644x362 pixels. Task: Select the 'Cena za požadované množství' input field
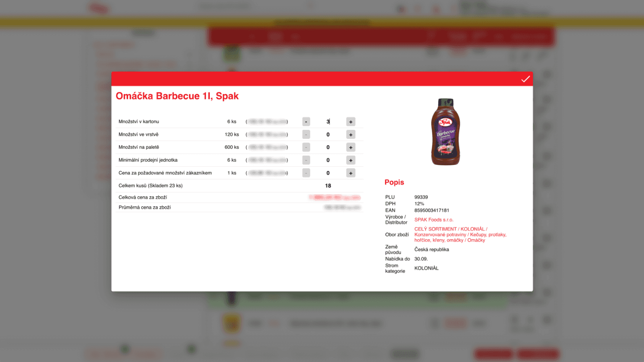click(328, 173)
